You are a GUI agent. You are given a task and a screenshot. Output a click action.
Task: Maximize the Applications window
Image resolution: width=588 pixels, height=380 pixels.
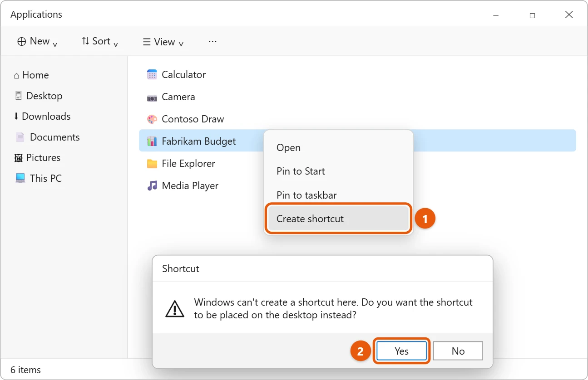(532, 15)
